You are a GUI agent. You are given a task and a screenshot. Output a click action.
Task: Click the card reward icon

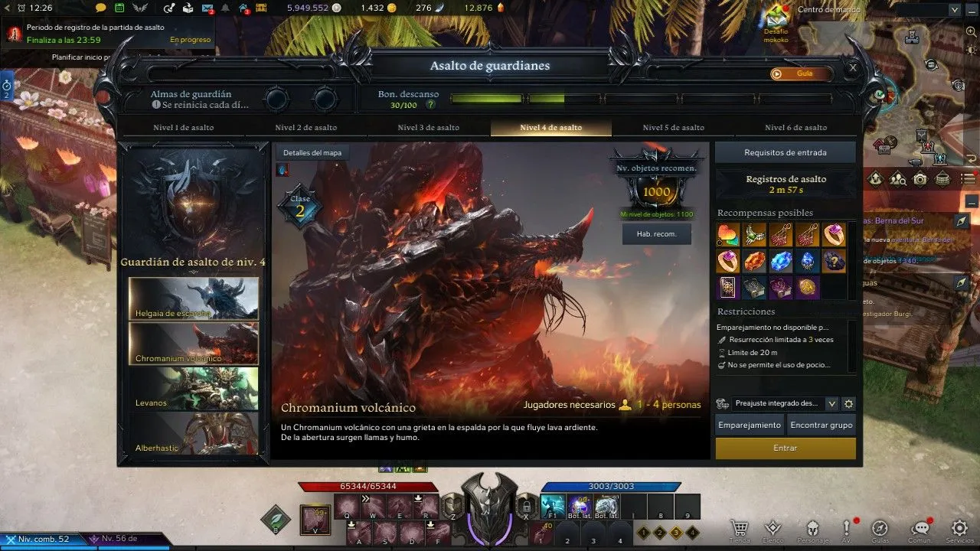click(727, 288)
